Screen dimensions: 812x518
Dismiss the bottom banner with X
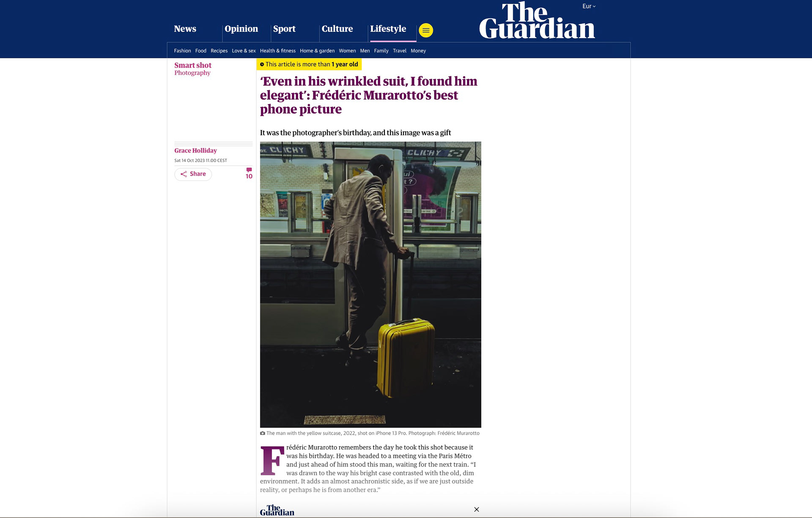(477, 510)
